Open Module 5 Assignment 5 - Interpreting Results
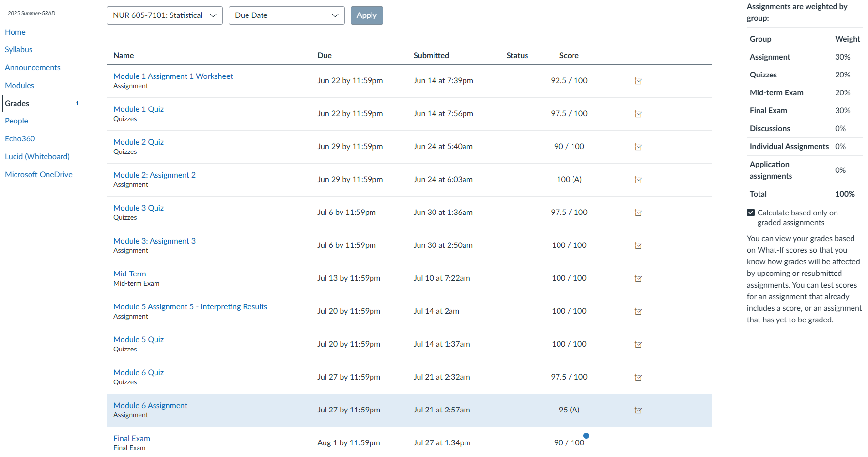This screenshot has height=457, width=868. click(x=190, y=306)
